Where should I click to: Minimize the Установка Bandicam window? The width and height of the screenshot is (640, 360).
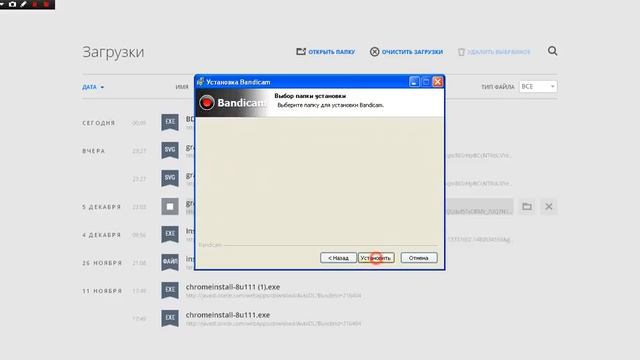(414, 82)
